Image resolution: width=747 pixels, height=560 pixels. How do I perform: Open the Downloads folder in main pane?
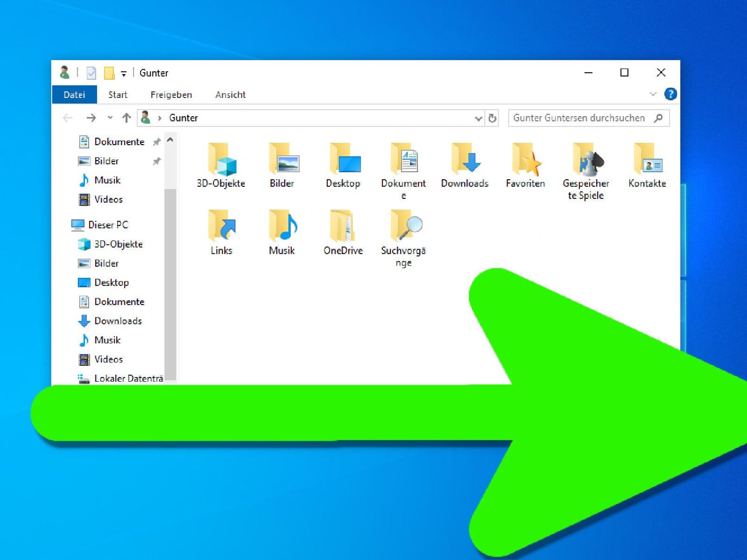point(465,161)
